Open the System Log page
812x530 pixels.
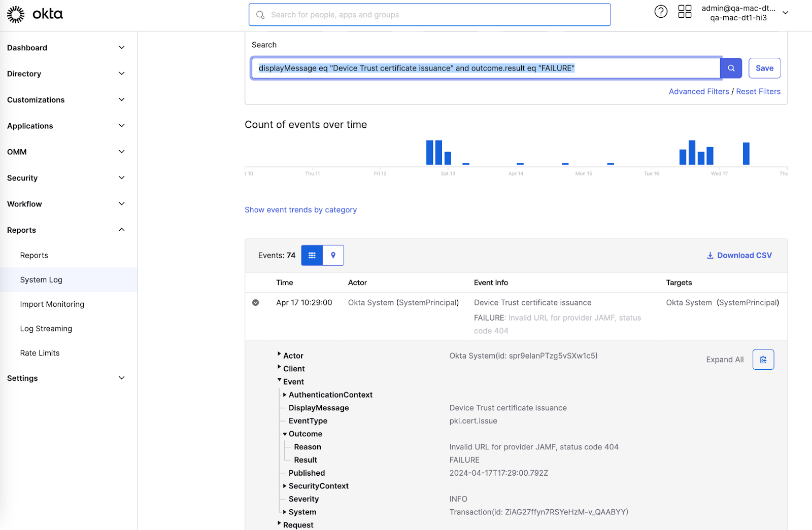coord(41,280)
